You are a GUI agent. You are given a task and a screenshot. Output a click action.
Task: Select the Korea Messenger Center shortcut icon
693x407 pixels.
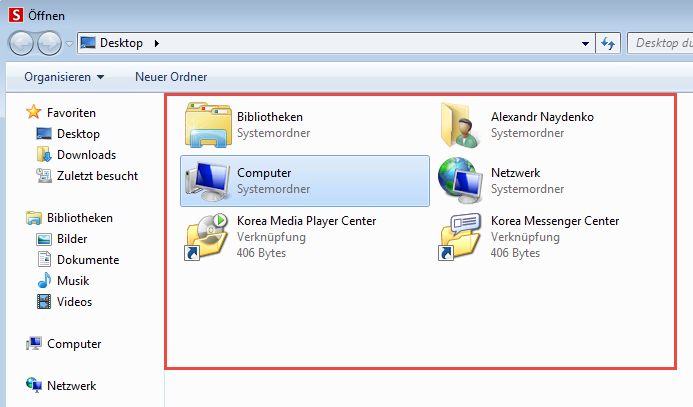(460, 237)
